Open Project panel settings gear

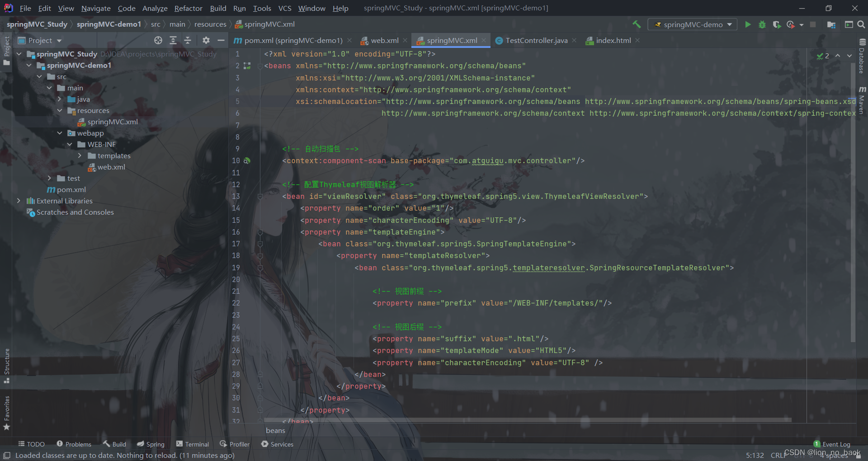pyautogui.click(x=206, y=40)
